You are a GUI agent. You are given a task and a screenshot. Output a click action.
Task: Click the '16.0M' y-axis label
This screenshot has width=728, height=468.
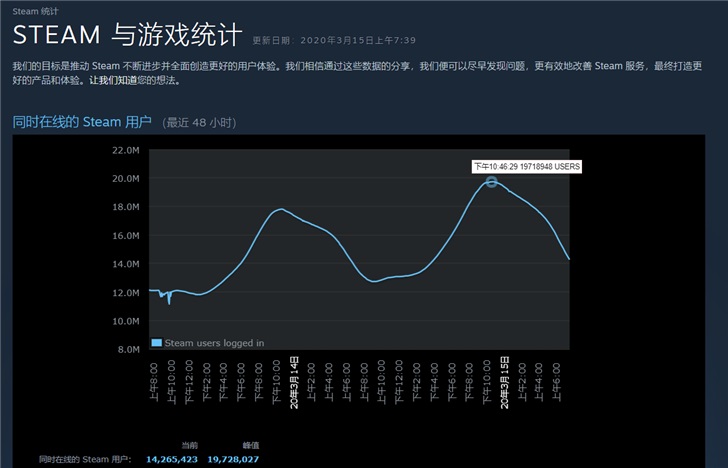(125, 235)
